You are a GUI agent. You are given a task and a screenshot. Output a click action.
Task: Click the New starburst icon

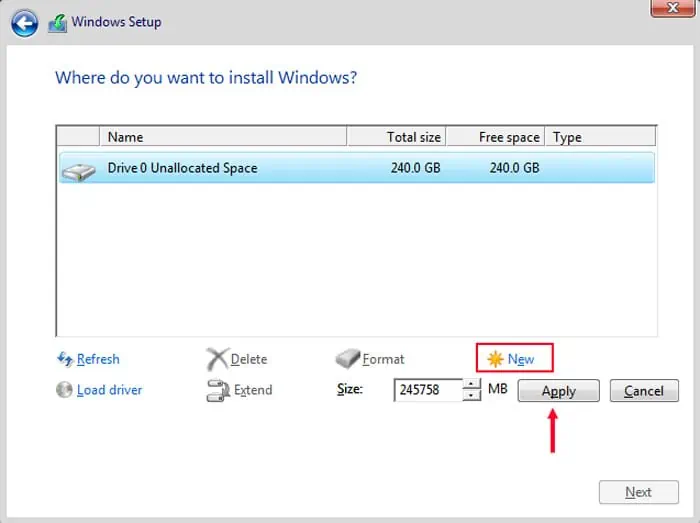tap(495, 359)
